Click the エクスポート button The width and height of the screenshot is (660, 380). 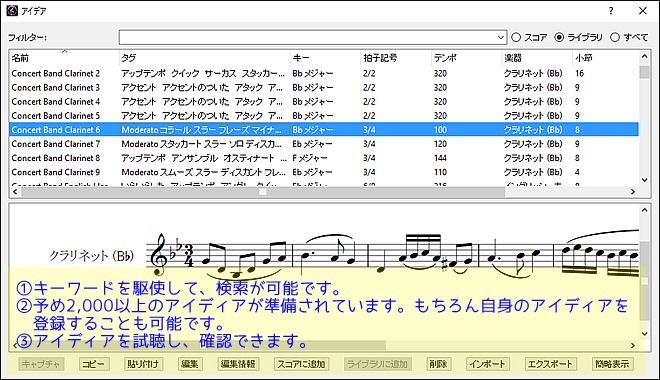pyautogui.click(x=551, y=364)
